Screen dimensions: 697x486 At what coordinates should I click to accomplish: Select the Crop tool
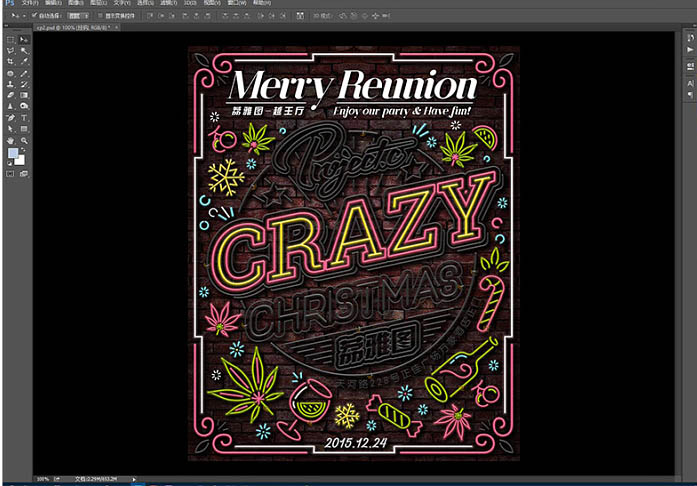(x=10, y=62)
